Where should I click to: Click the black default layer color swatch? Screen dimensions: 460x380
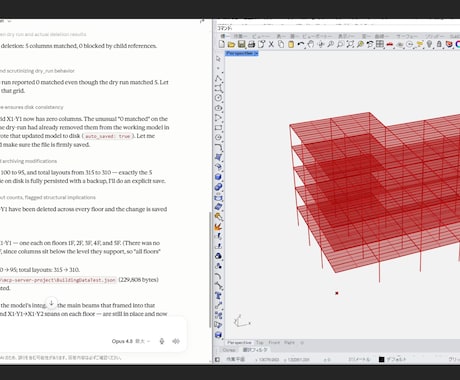point(382,359)
